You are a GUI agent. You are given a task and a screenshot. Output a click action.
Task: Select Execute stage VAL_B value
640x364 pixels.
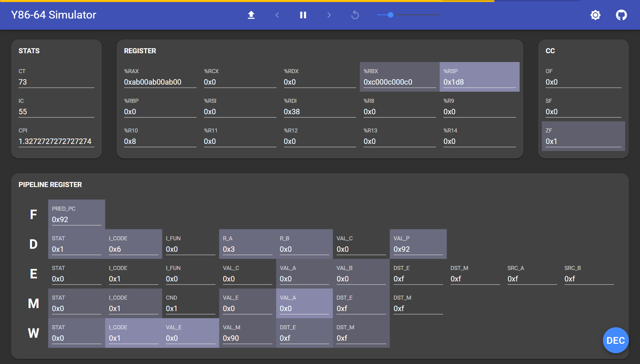[x=361, y=279]
